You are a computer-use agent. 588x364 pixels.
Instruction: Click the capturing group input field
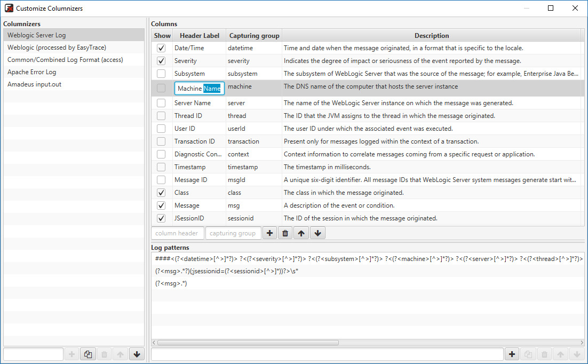pos(233,233)
